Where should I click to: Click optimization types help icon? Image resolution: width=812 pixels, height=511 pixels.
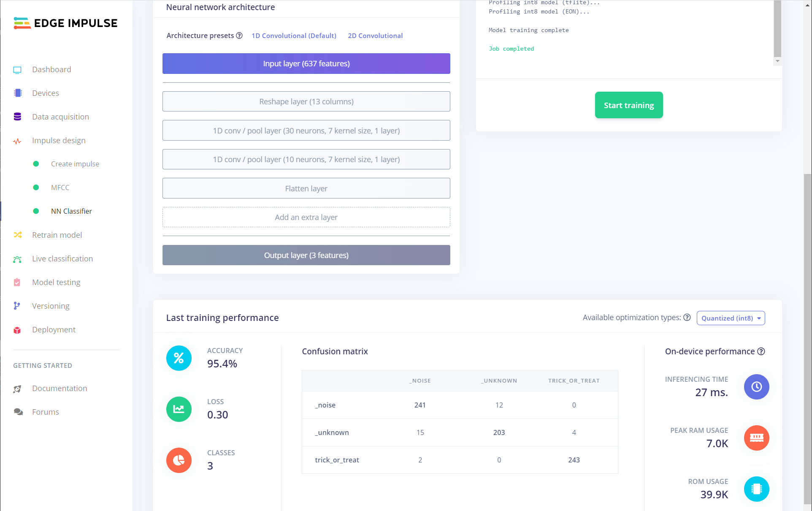tap(687, 318)
